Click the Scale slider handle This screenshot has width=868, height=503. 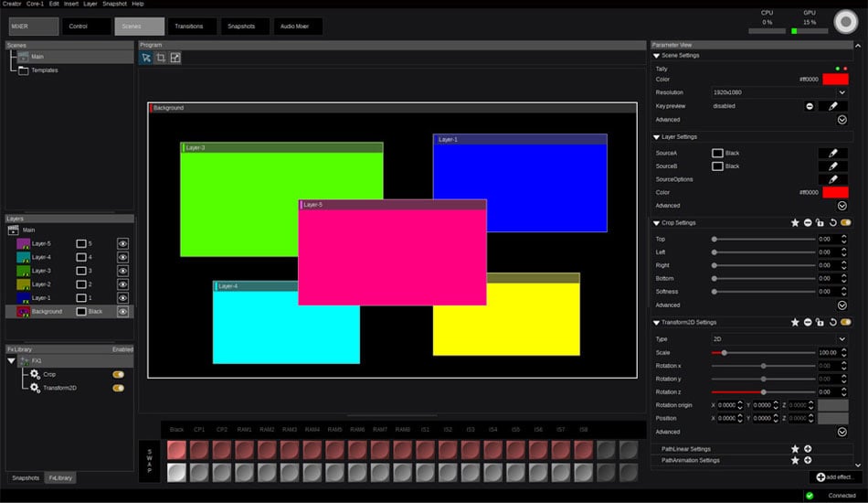coord(724,353)
